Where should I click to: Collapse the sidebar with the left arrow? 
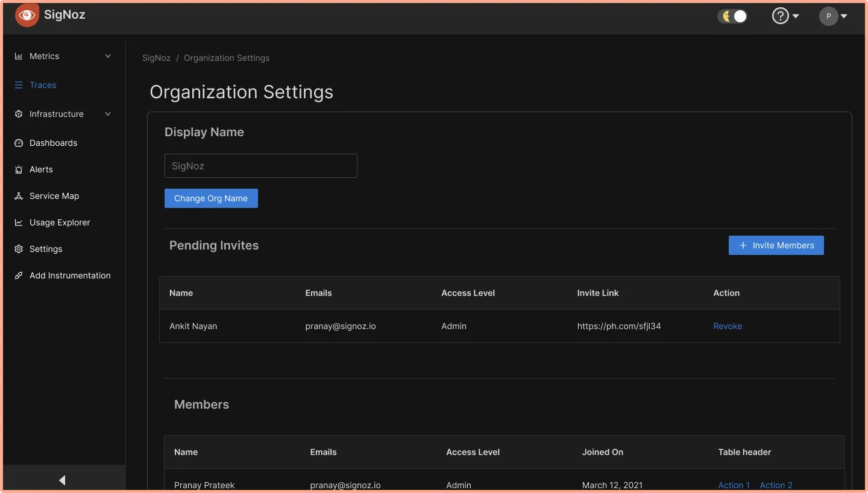click(62, 480)
